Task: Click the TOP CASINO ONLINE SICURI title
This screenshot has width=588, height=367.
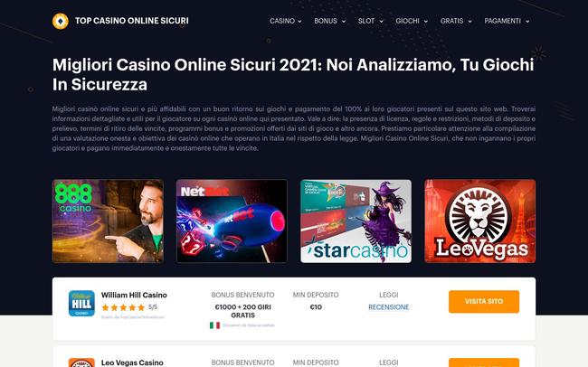Action: point(132,21)
